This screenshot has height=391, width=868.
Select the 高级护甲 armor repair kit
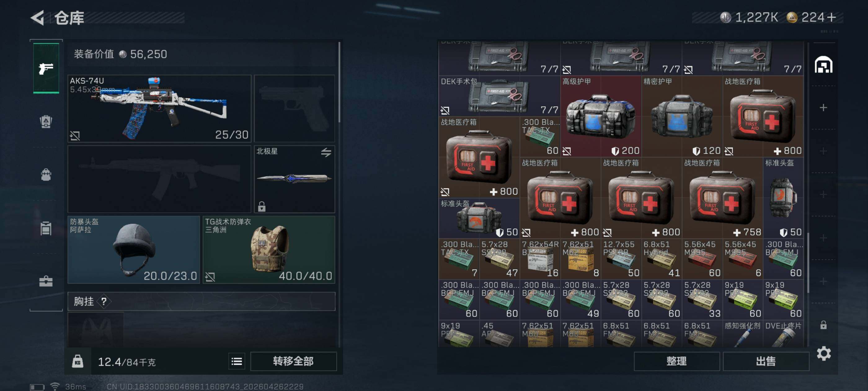[x=601, y=116]
